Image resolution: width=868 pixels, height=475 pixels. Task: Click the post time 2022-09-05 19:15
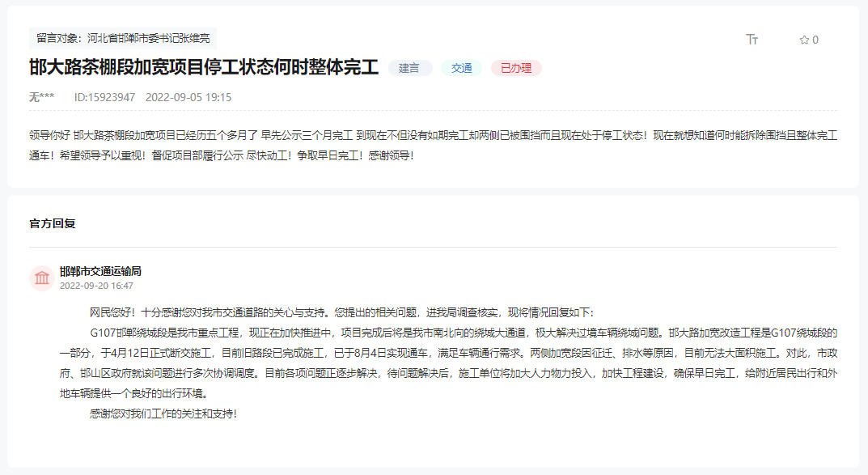[188, 97]
